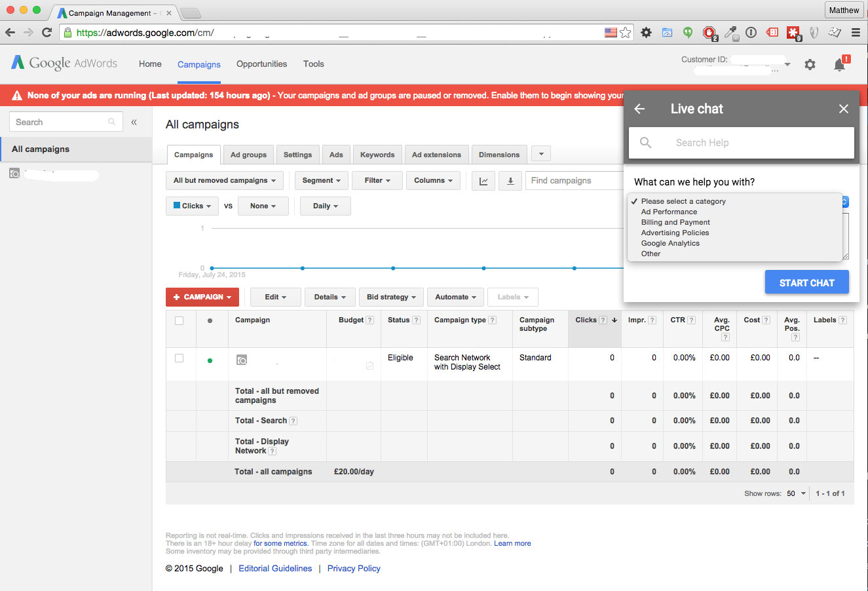Viewport: 868px width, 591px height.
Task: Go back in Live chat panel
Action: 640,109
